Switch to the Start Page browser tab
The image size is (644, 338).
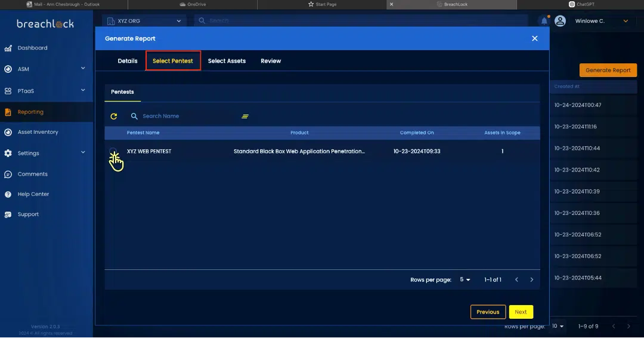tap(322, 5)
